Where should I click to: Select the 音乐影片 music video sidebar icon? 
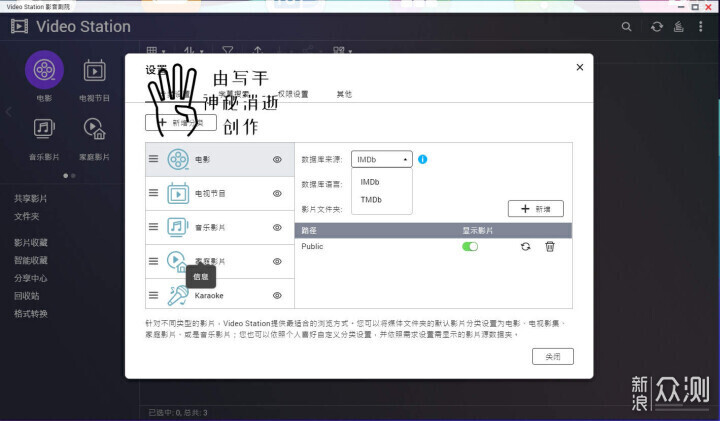click(x=44, y=129)
